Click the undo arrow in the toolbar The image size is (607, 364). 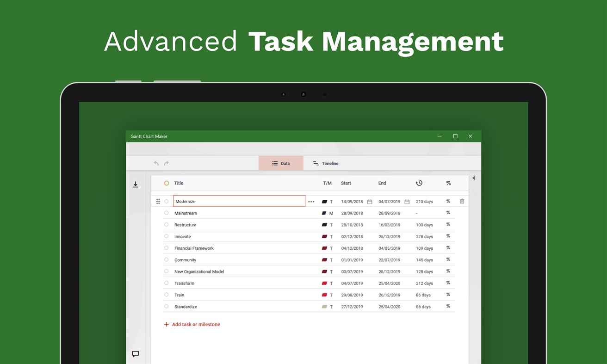click(156, 163)
